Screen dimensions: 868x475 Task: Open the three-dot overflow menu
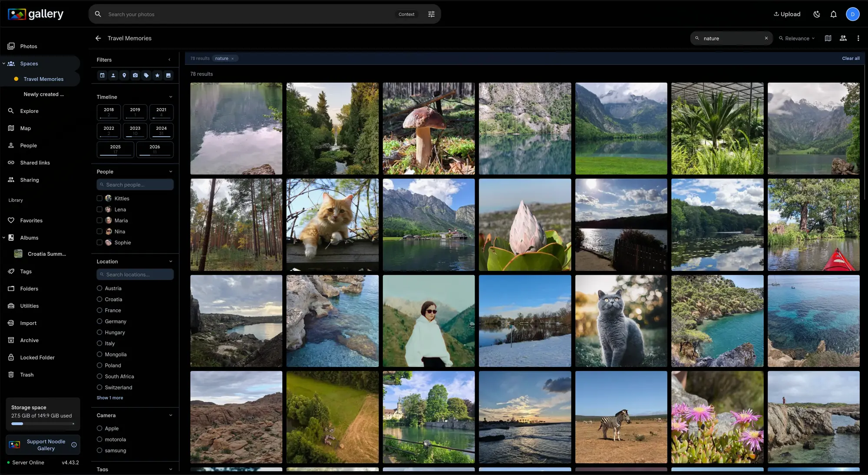[x=858, y=38]
